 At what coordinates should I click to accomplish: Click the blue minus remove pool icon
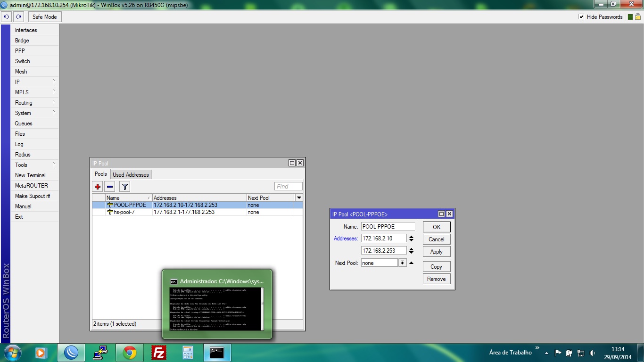(x=109, y=187)
